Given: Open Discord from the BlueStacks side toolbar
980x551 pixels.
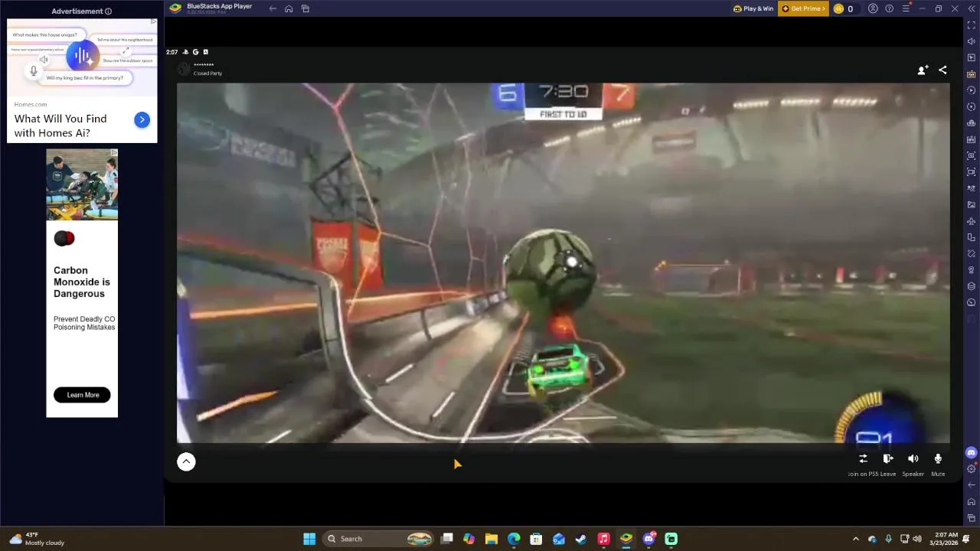Looking at the screenshot, I should (x=972, y=452).
